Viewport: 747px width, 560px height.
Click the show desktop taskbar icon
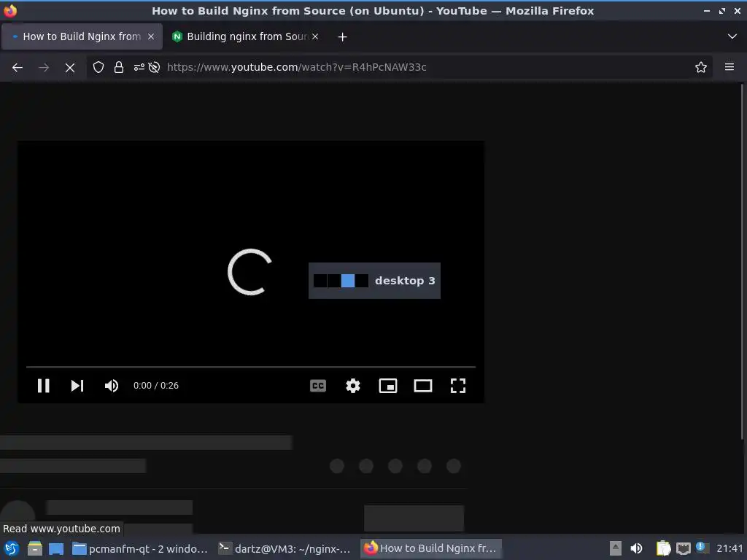tap(56, 548)
